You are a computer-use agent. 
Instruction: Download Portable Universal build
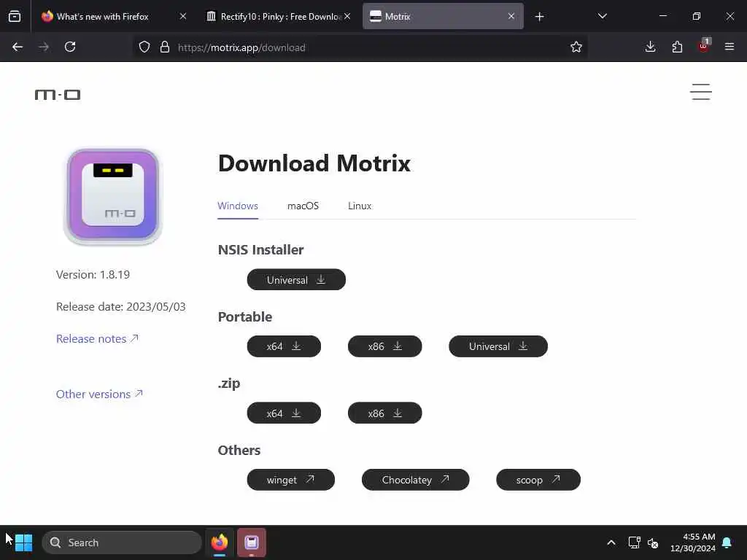(x=498, y=346)
